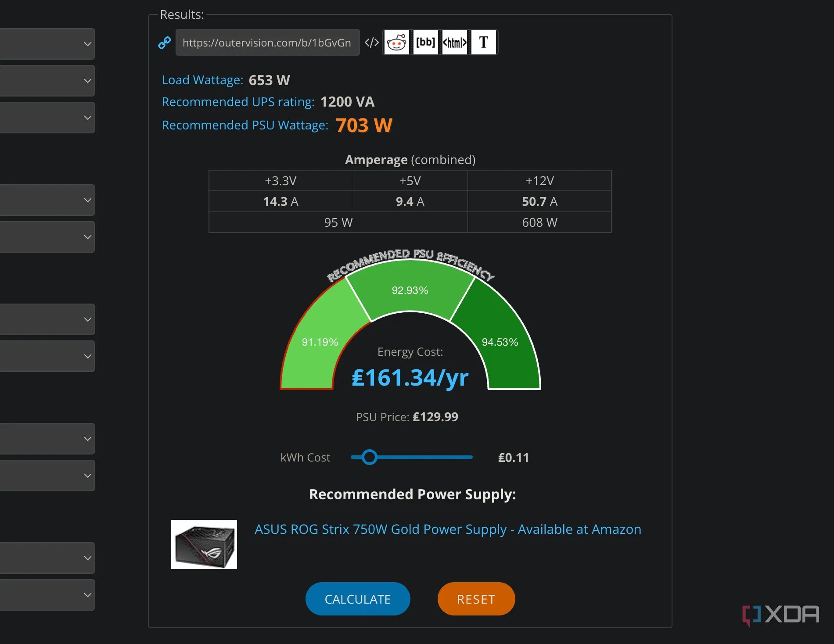834x644 pixels.
Task: Select the outervision.com share URL field
Action: pos(267,43)
